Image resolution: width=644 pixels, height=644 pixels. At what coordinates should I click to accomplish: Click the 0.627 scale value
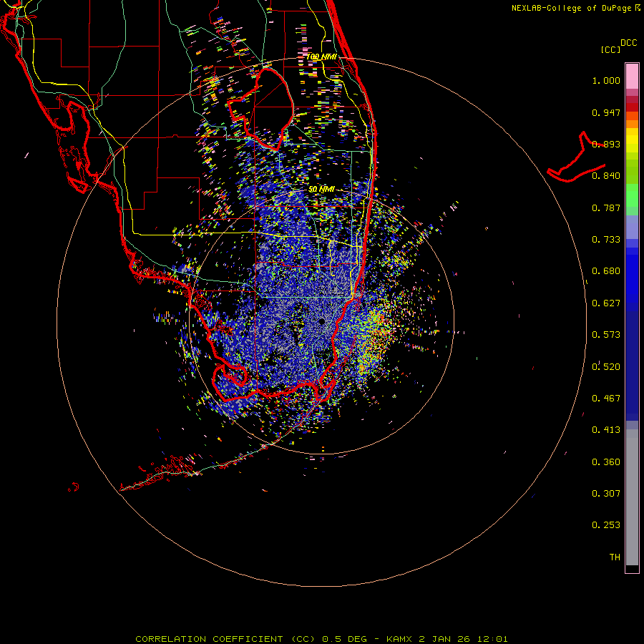click(x=606, y=303)
